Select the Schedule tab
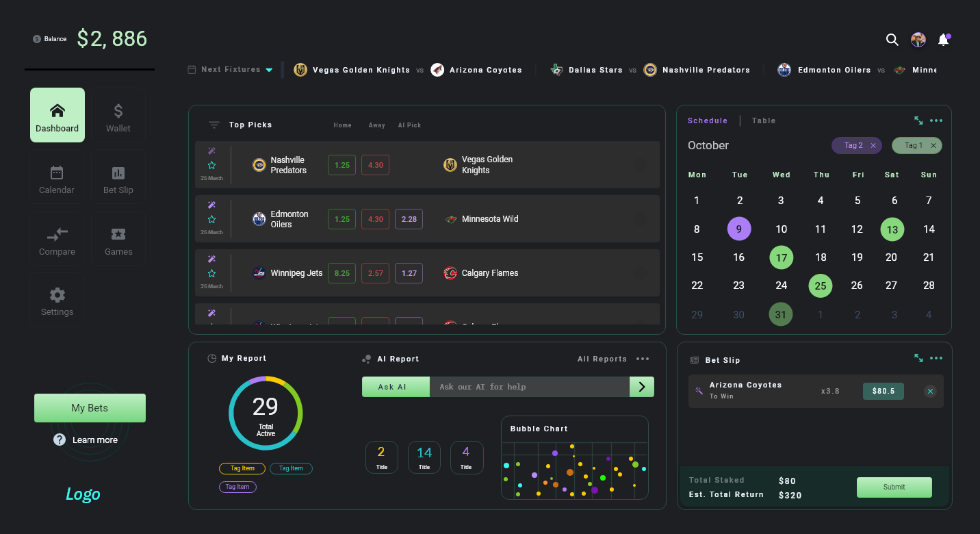The height and width of the screenshot is (534, 980). (x=708, y=120)
